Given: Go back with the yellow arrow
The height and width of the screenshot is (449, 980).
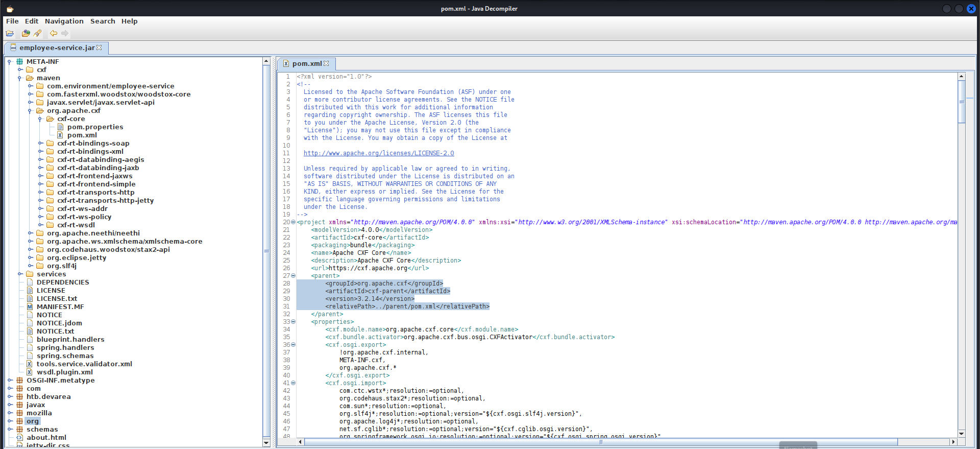Looking at the screenshot, I should point(53,33).
